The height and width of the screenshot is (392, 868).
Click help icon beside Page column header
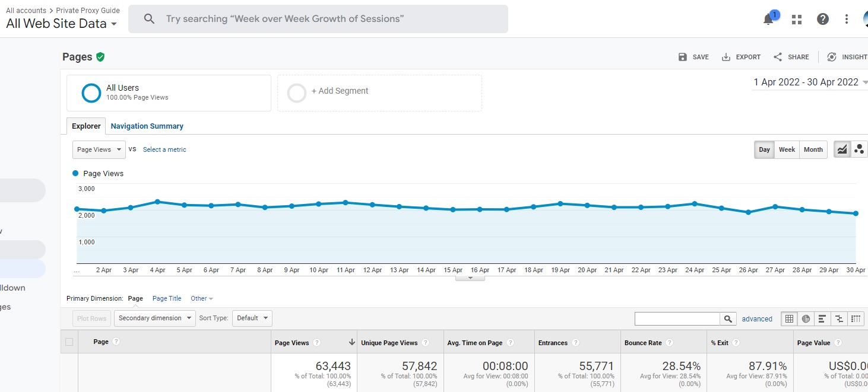pyautogui.click(x=116, y=342)
